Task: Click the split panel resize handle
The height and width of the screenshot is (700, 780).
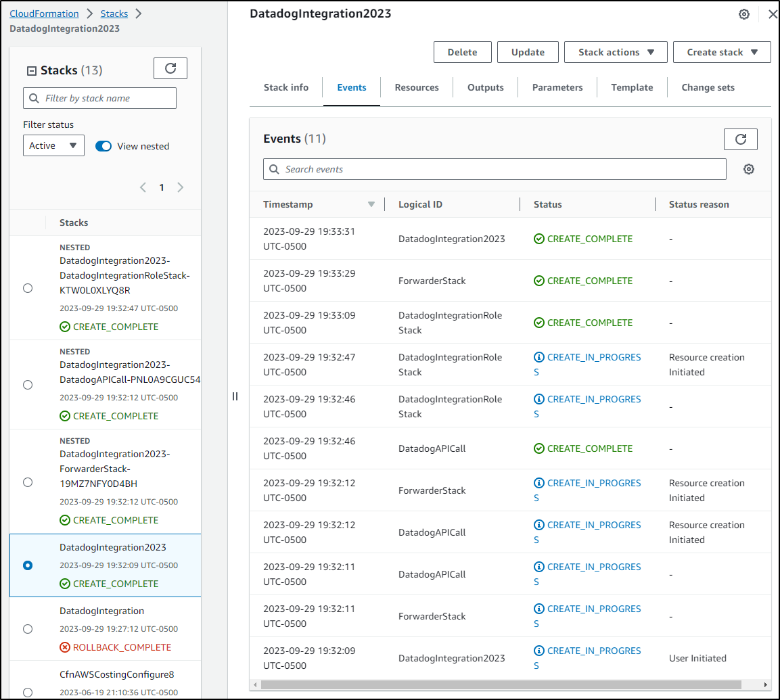Action: (235, 396)
